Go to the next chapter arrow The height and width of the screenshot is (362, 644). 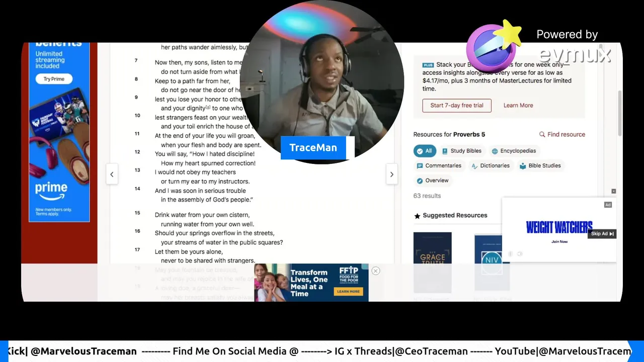(x=391, y=174)
